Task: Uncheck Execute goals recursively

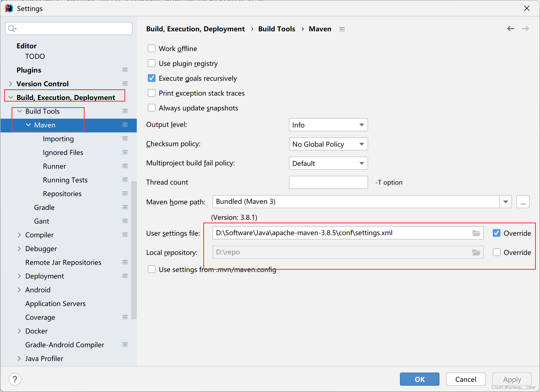Action: 152,78
